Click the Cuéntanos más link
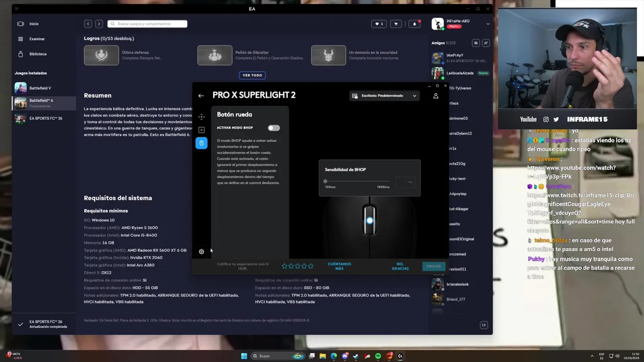The height and width of the screenshot is (362, 644). [339, 266]
